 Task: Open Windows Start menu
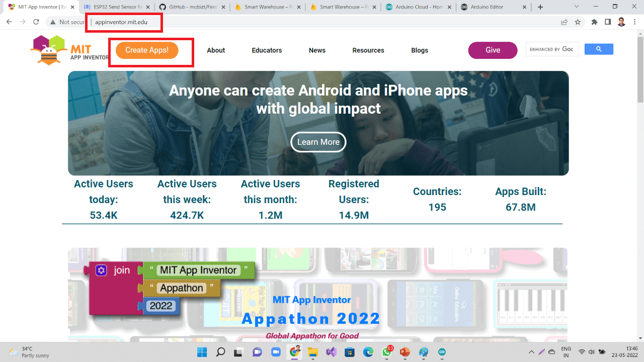pyautogui.click(x=202, y=352)
